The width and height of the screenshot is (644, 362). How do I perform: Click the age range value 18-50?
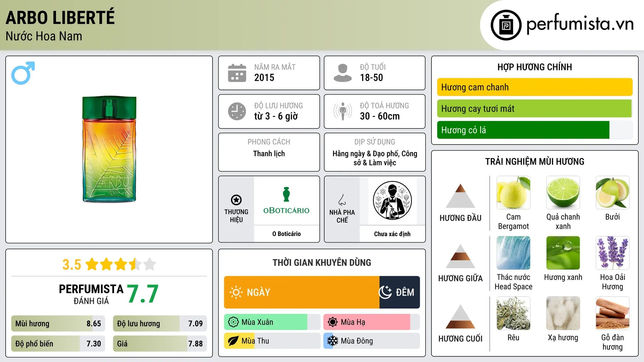point(371,78)
